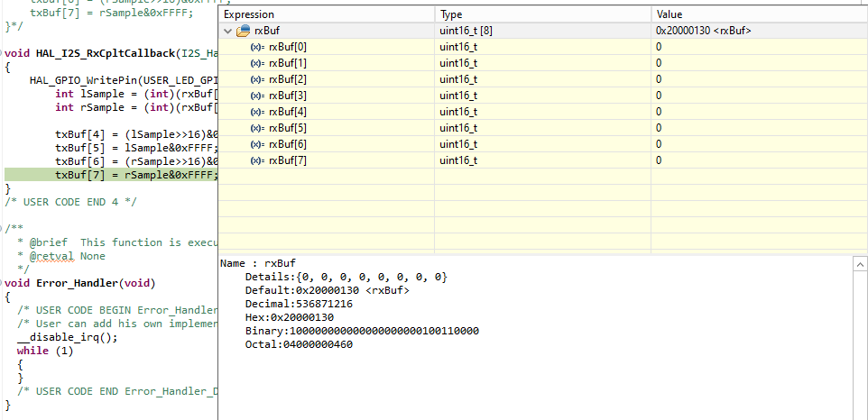Viewport: 868px width, 420px height.
Task: Select the rxBuf[5] expression name
Action: [x=288, y=128]
